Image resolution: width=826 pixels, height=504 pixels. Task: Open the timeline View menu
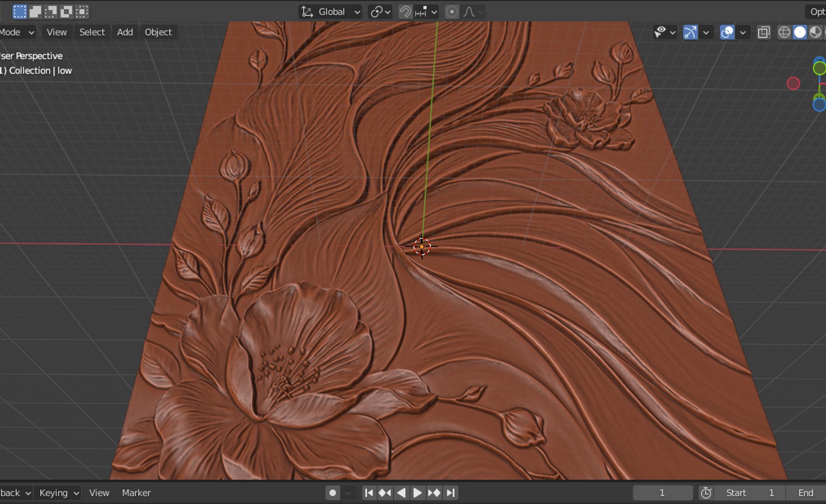(99, 493)
